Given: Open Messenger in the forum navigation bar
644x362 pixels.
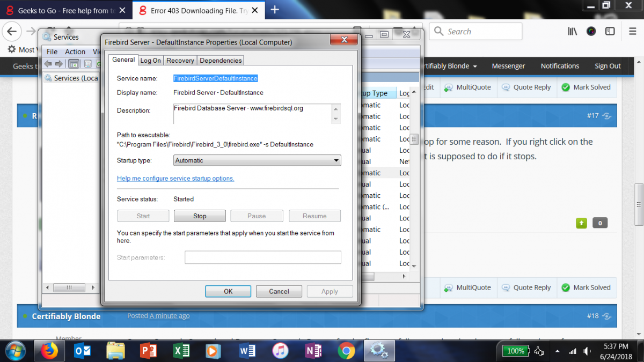Looking at the screenshot, I should point(508,66).
